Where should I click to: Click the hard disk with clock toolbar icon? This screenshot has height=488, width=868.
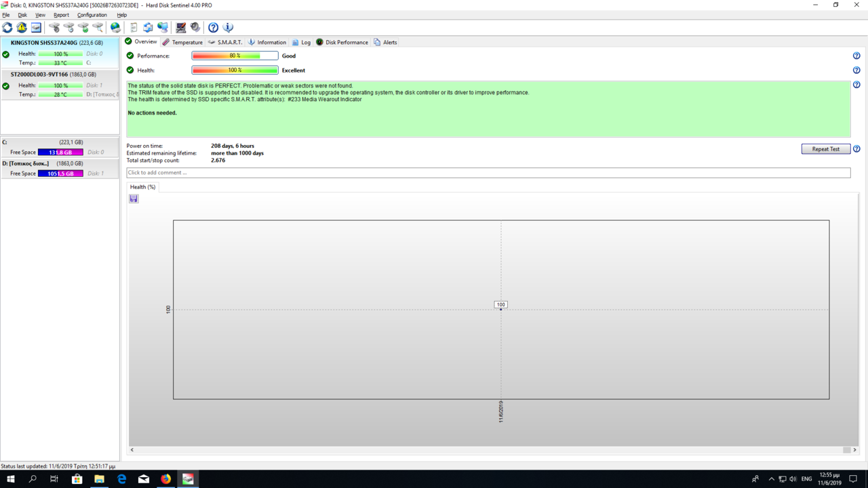[69, 28]
